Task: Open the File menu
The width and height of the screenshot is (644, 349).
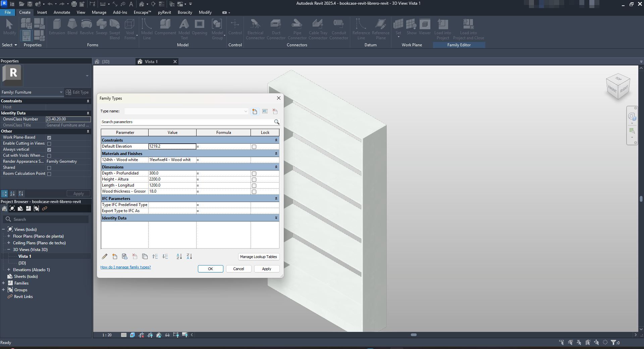Action: 8,12
